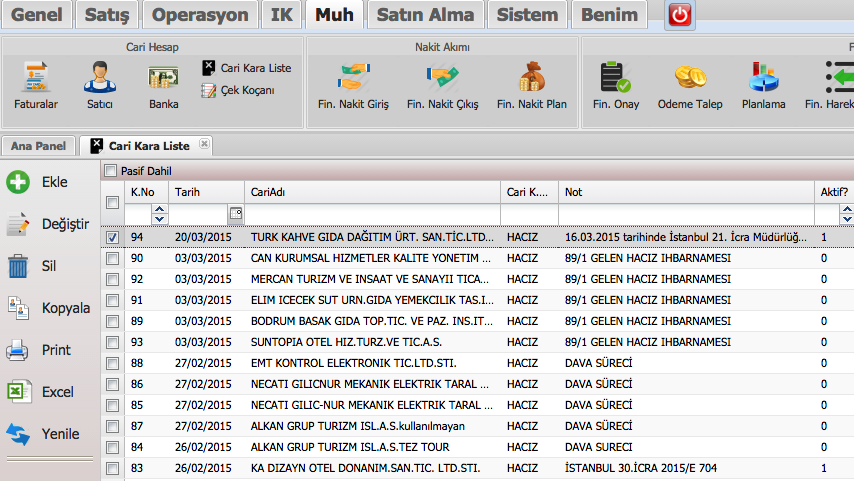Image resolution: width=854 pixels, height=481 pixels.
Task: Export list with the Excel button
Action: pos(40,392)
